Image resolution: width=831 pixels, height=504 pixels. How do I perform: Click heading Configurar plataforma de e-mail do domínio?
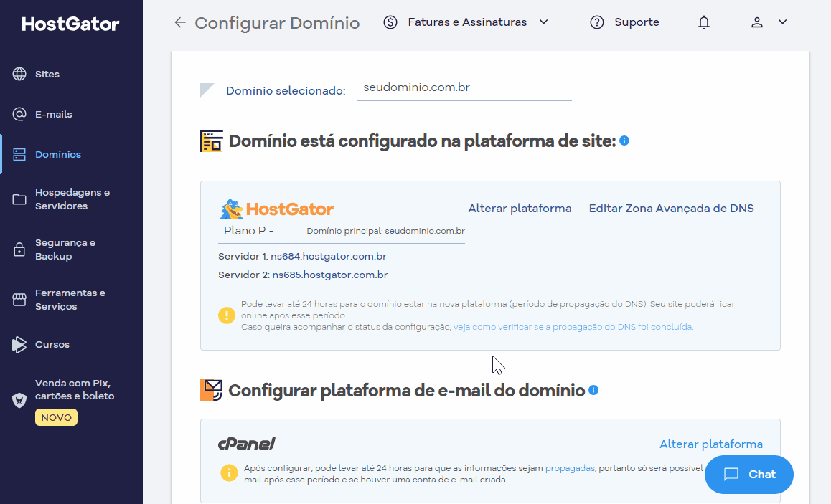point(406,391)
